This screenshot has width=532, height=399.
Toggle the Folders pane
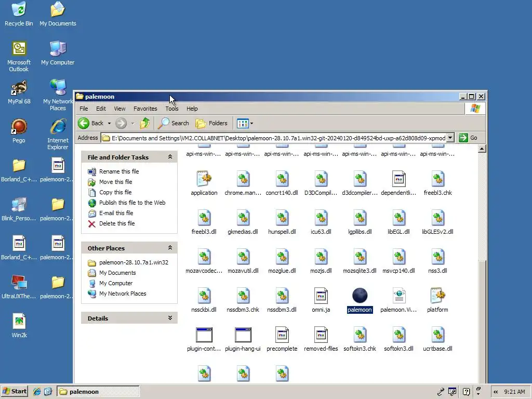pos(211,123)
